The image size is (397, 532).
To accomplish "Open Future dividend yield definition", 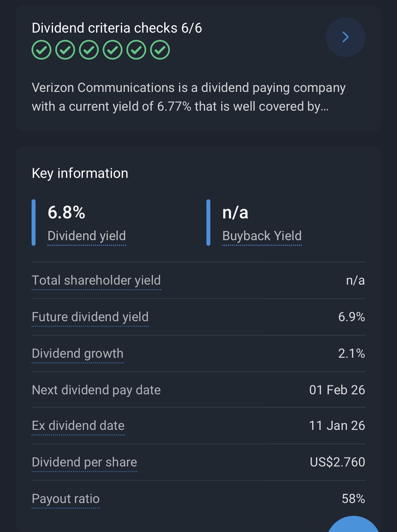I will (90, 317).
